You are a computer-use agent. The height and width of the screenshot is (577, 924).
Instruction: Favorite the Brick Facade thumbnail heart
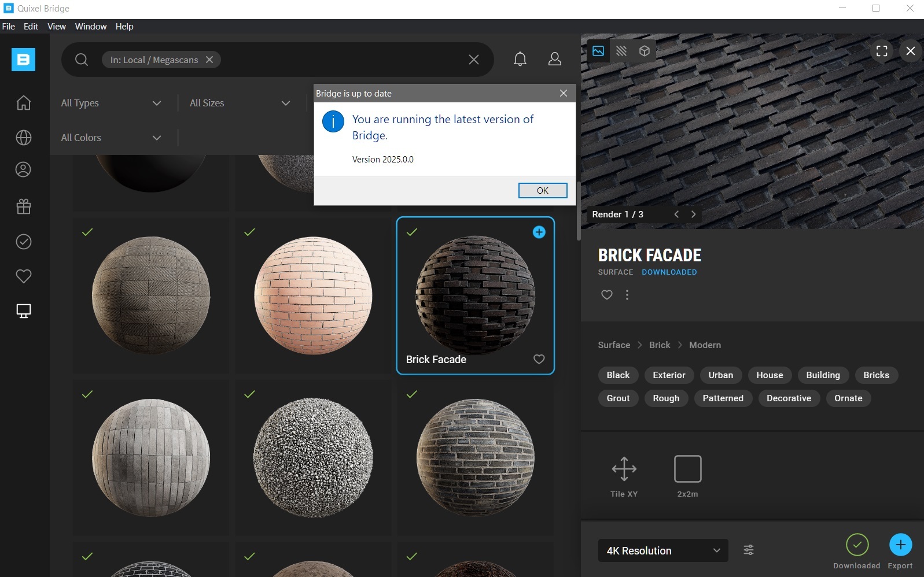[539, 359]
